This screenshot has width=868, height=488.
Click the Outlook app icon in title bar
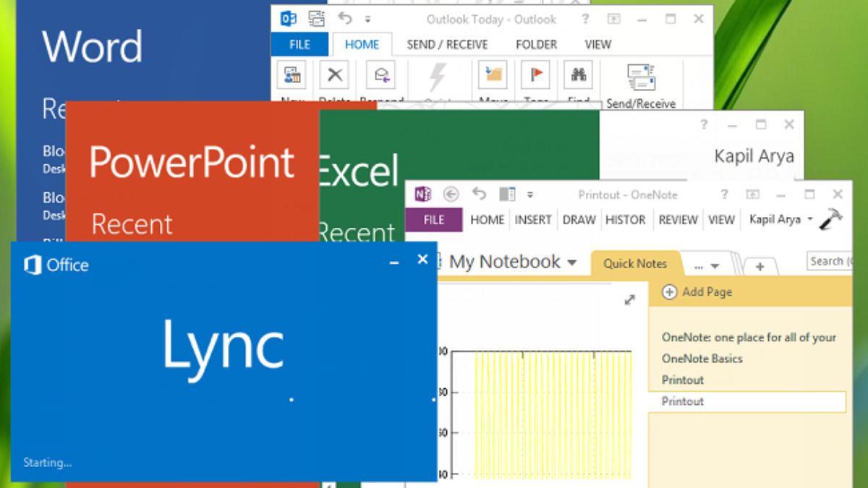tap(289, 19)
